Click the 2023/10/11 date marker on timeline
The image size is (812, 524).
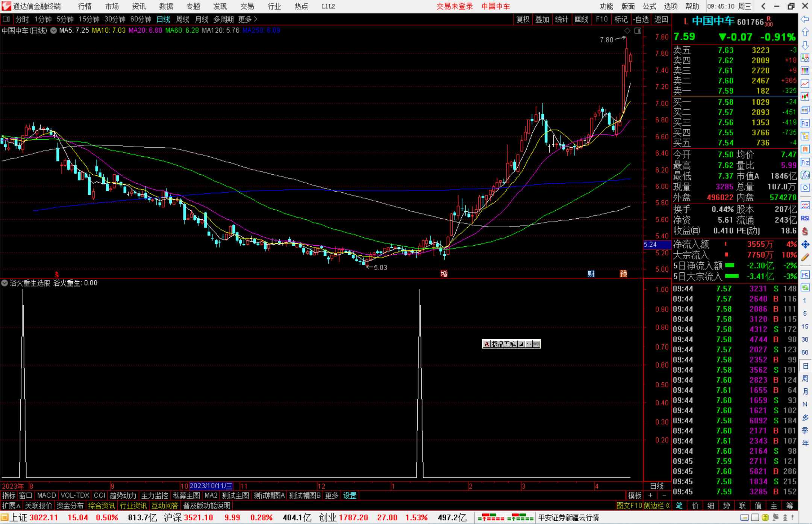[211, 486]
